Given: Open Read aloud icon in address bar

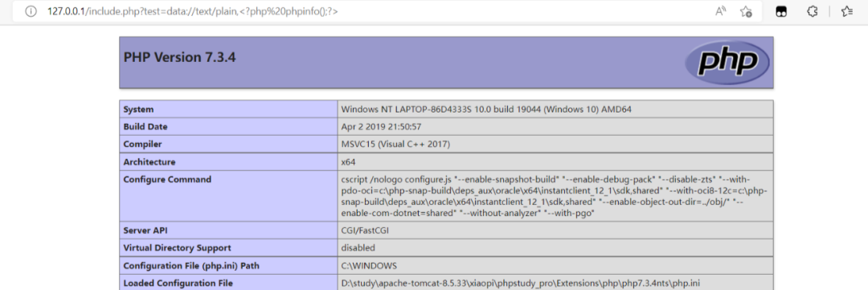Looking at the screenshot, I should pos(720,11).
